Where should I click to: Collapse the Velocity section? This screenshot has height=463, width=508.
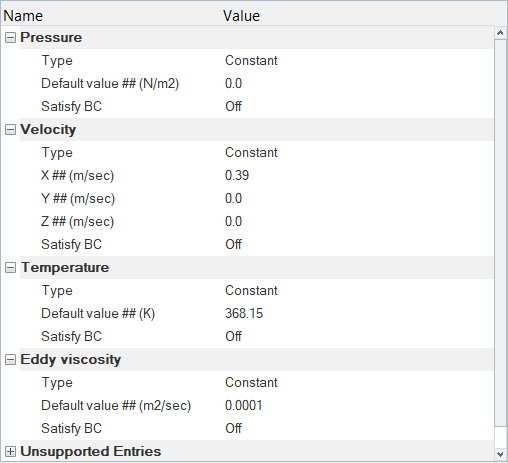pyautogui.click(x=10, y=130)
